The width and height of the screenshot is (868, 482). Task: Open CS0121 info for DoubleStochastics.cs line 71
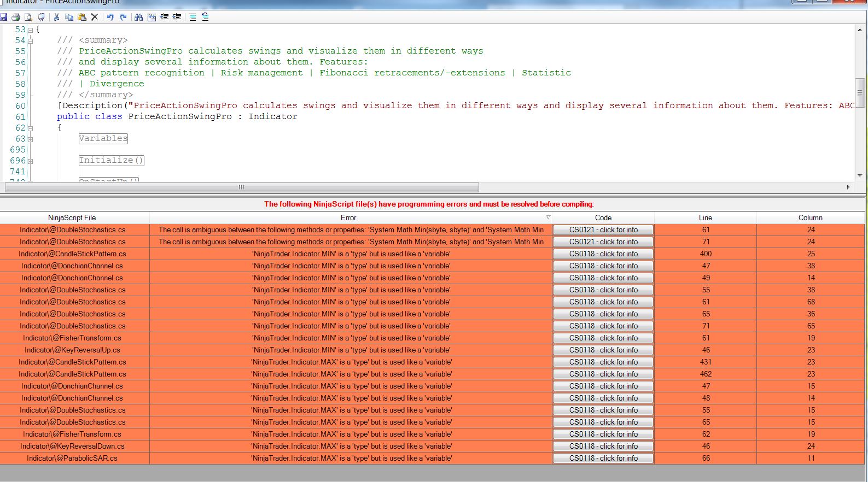pyautogui.click(x=603, y=242)
